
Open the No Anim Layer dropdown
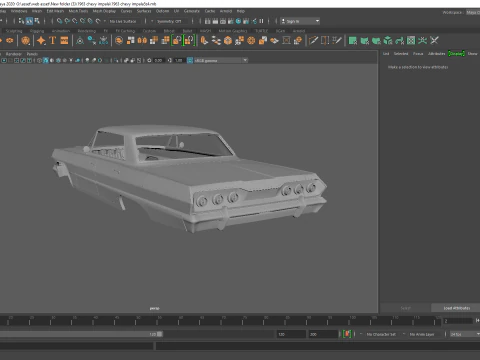(x=423, y=334)
